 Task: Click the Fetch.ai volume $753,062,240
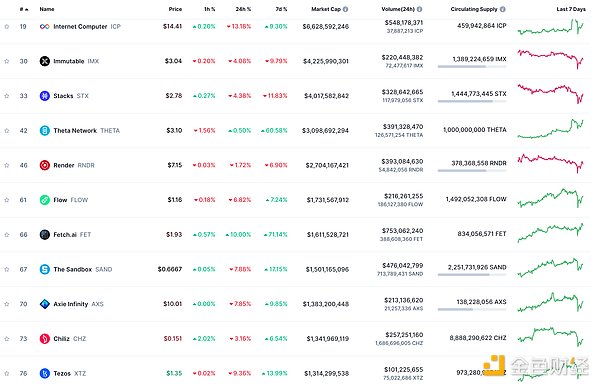pyautogui.click(x=402, y=231)
